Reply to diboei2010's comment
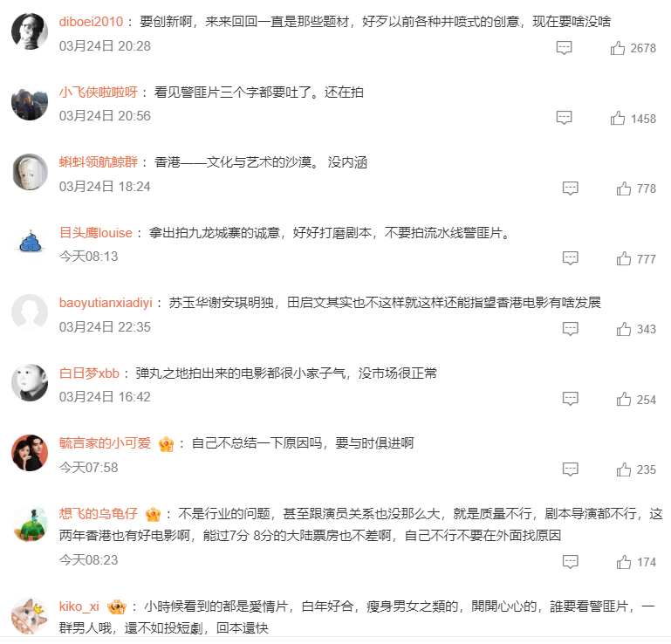671x644 pixels. click(564, 48)
